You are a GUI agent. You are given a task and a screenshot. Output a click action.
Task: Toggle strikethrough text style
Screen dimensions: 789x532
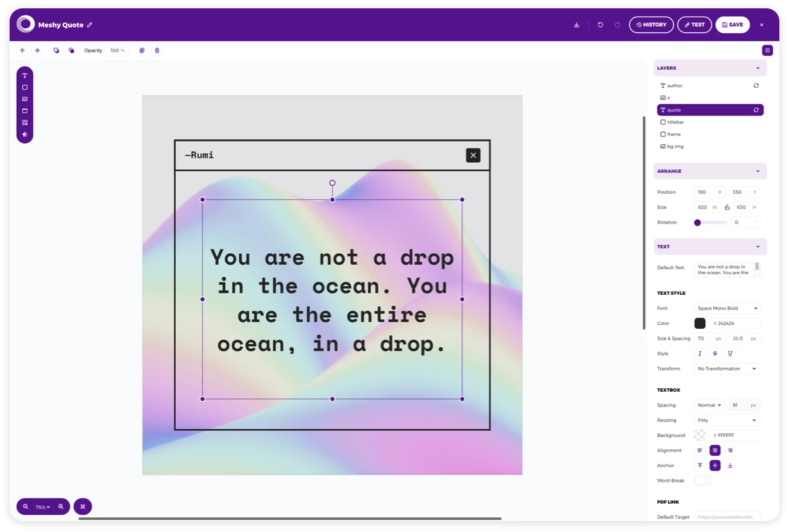pos(715,354)
